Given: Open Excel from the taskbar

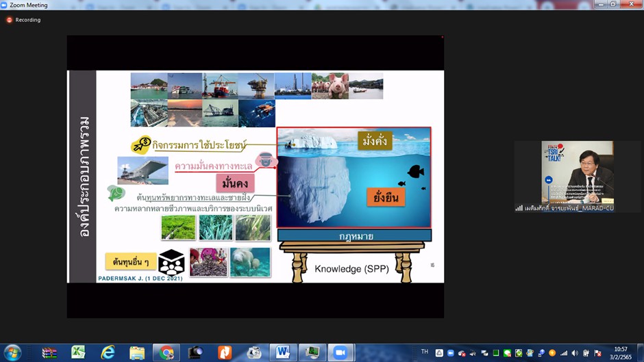Looking at the screenshot, I should pos(78,352).
